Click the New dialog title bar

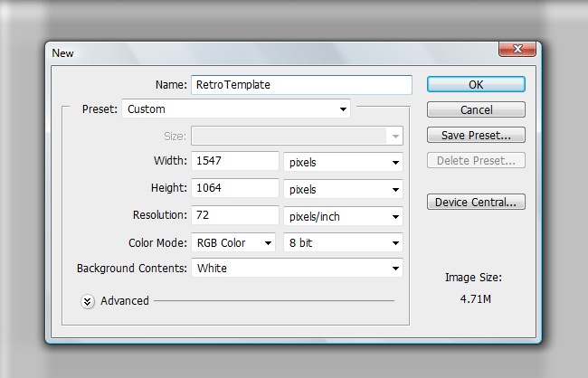click(271, 53)
